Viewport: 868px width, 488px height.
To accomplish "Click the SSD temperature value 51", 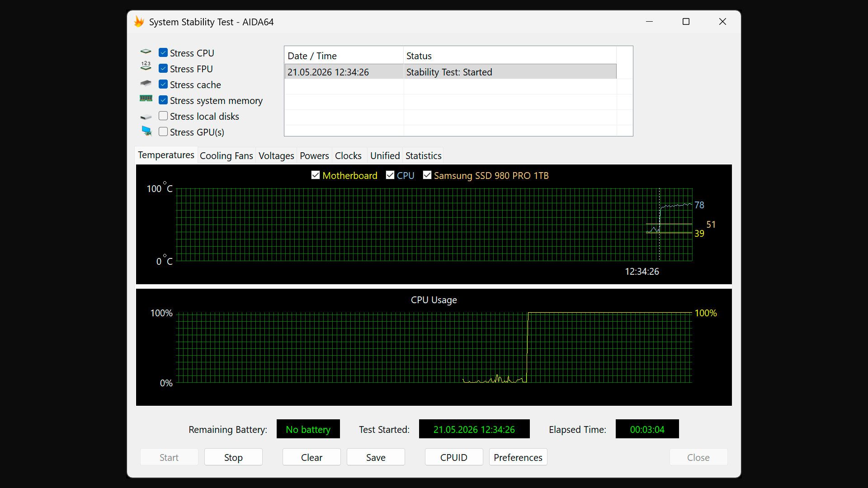I will click(711, 225).
